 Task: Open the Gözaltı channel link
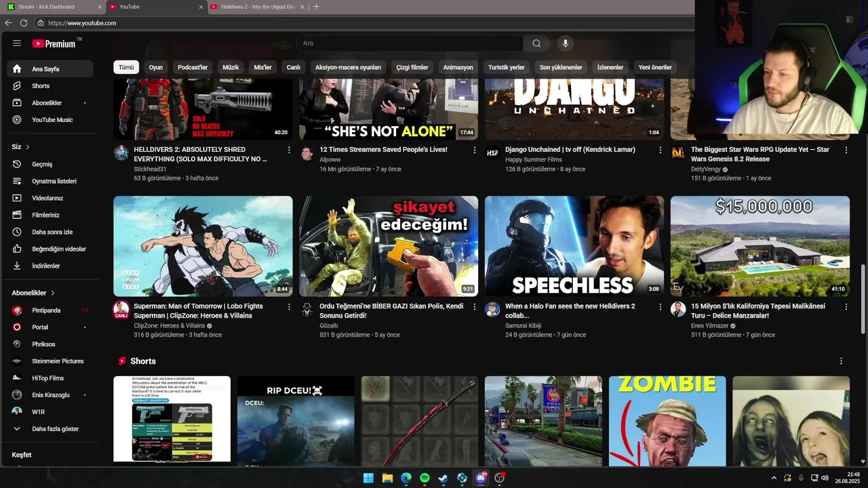pyautogui.click(x=328, y=325)
